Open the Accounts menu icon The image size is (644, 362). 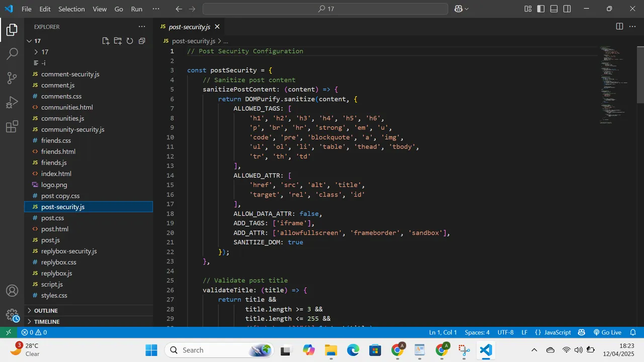coord(12,291)
